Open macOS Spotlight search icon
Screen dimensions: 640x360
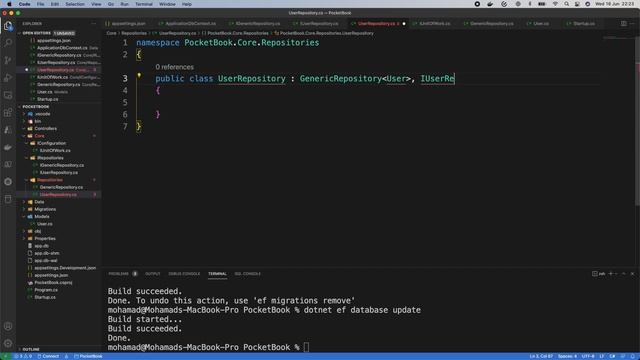pyautogui.click(x=567, y=4)
